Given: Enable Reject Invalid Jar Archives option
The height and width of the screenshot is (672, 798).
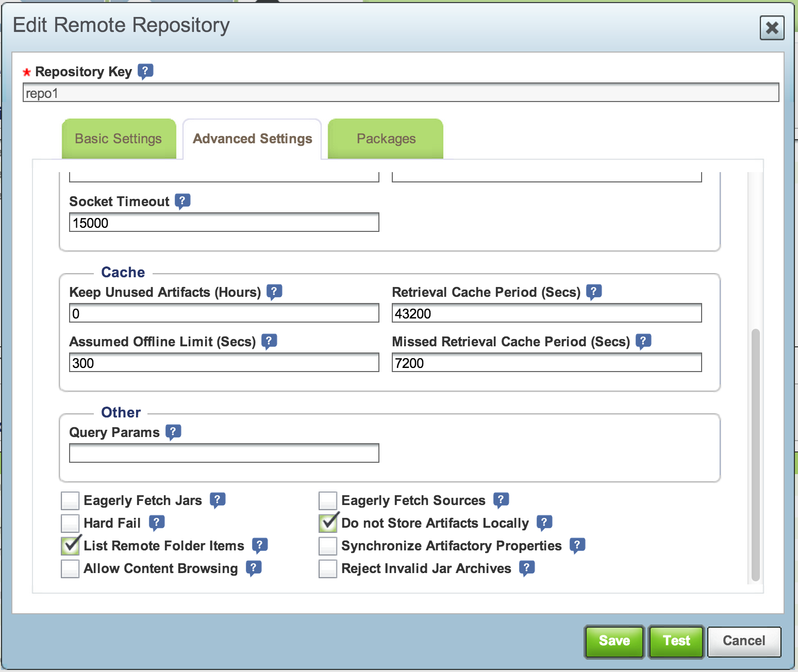Looking at the screenshot, I should 328,568.
